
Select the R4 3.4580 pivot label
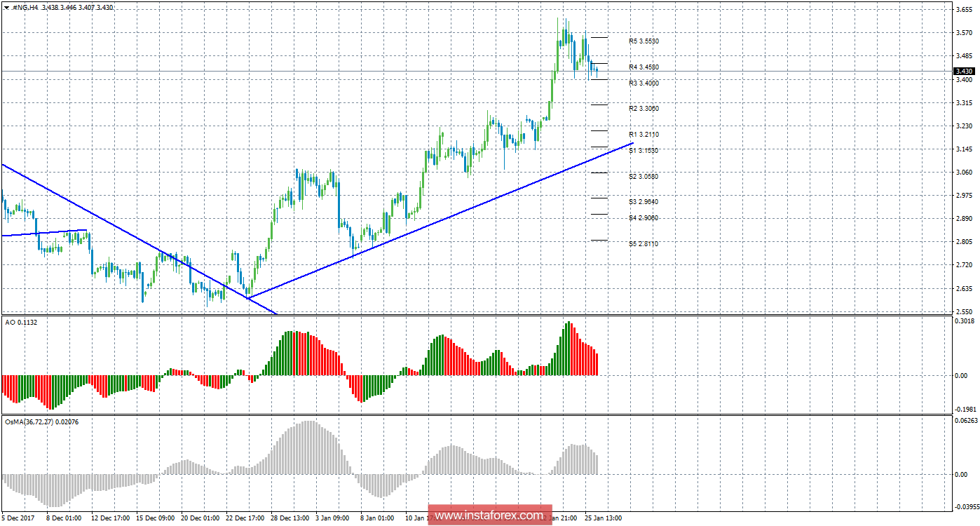pos(644,67)
